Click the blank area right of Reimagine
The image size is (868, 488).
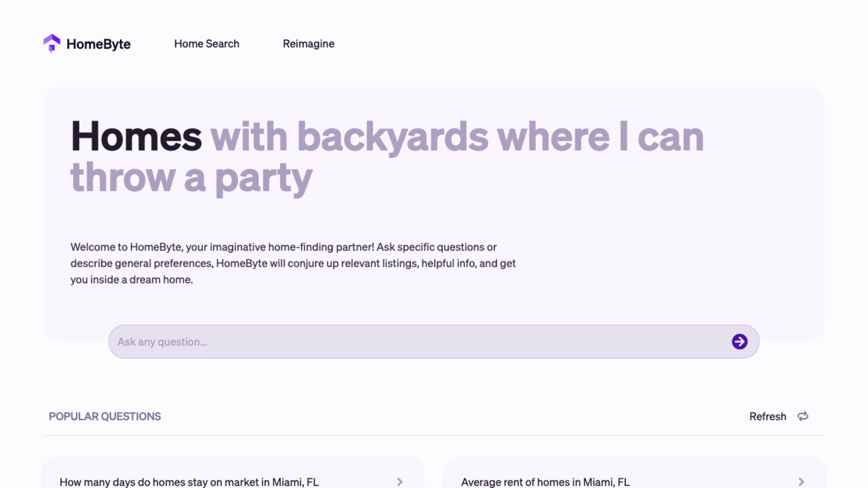[x=573, y=44]
